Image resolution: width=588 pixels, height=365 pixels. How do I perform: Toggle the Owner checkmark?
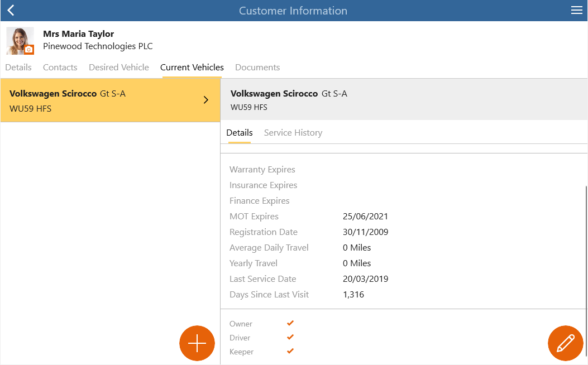click(x=290, y=323)
